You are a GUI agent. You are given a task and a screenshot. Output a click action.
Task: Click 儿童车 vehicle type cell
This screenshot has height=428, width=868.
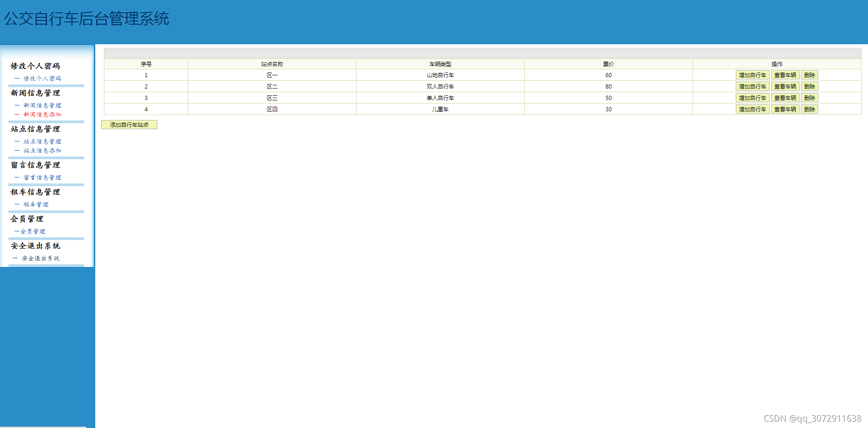pos(440,109)
